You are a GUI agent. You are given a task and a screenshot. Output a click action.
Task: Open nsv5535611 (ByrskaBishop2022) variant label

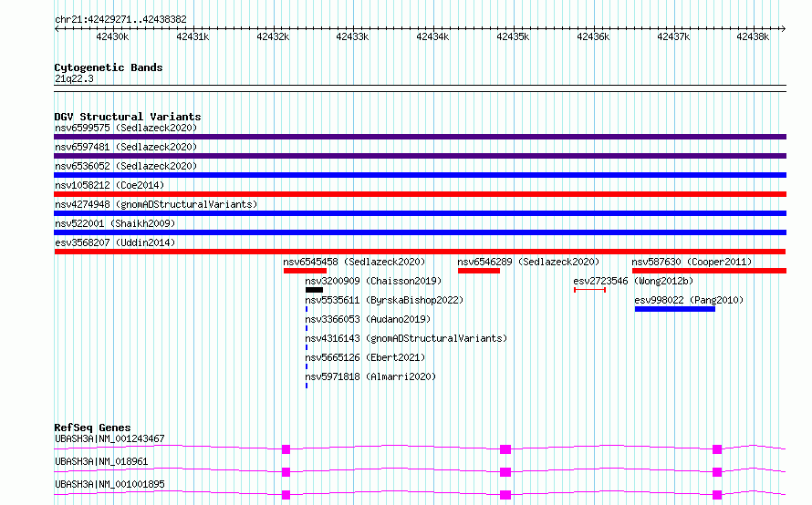click(384, 300)
